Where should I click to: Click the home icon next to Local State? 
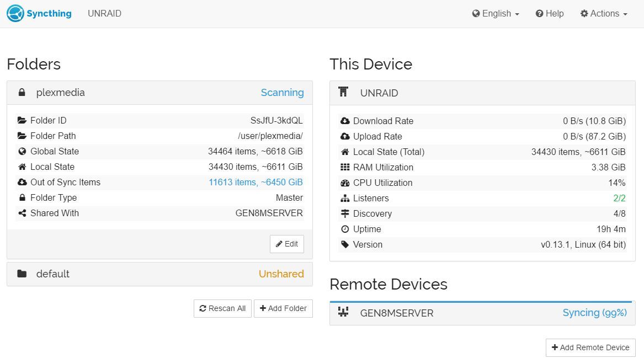22,167
